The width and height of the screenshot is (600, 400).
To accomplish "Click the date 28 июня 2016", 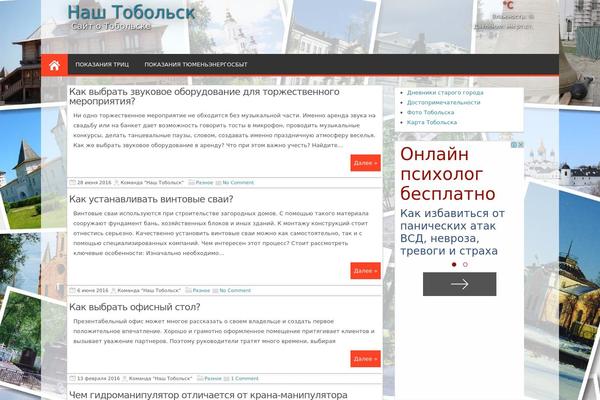I will (94, 183).
